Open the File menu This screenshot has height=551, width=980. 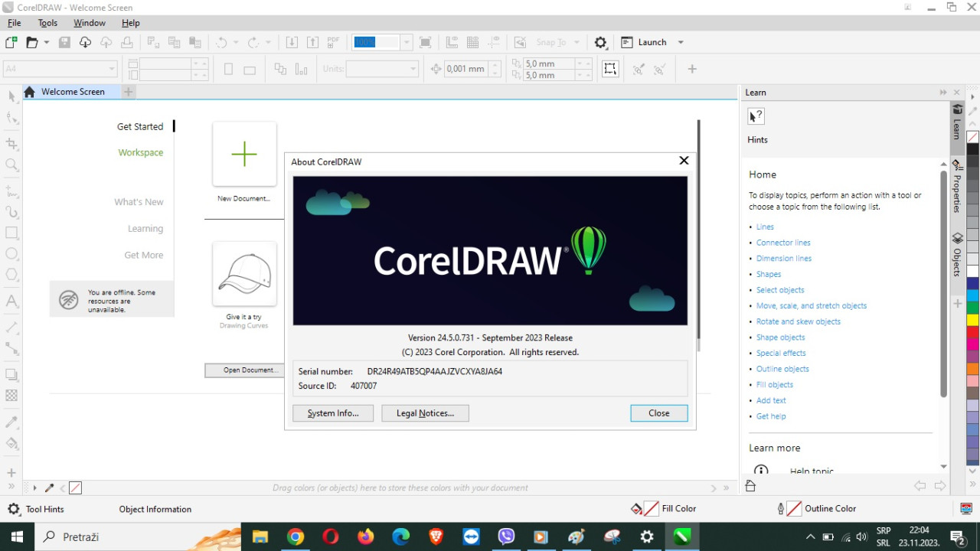(14, 23)
